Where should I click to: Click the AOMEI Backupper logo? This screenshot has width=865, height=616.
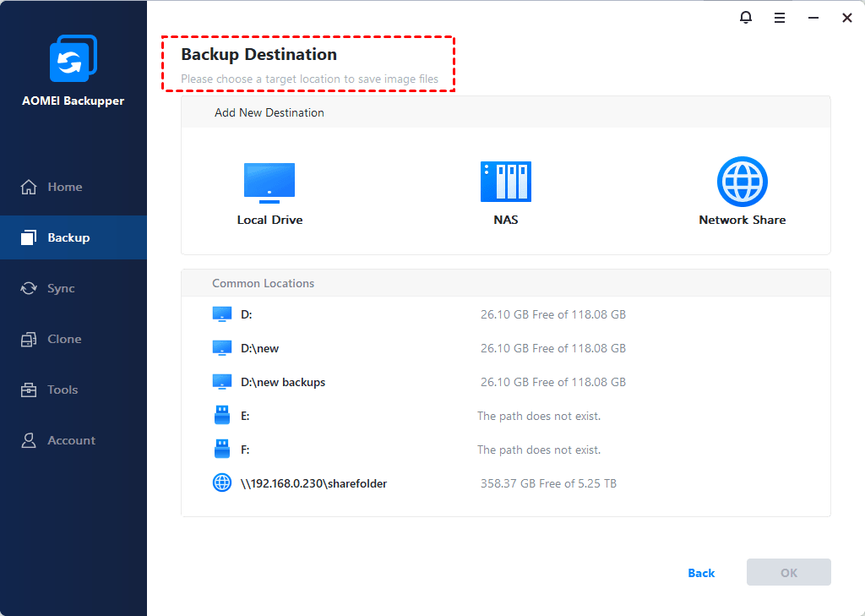(73, 57)
